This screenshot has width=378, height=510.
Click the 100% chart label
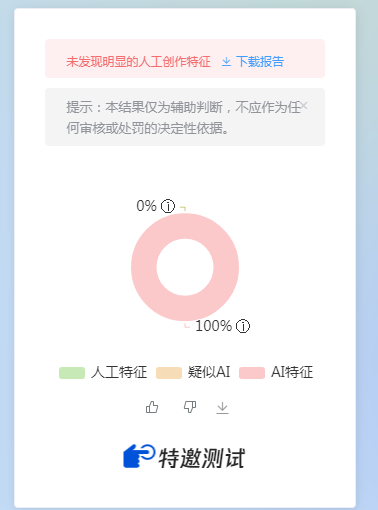tap(213, 326)
